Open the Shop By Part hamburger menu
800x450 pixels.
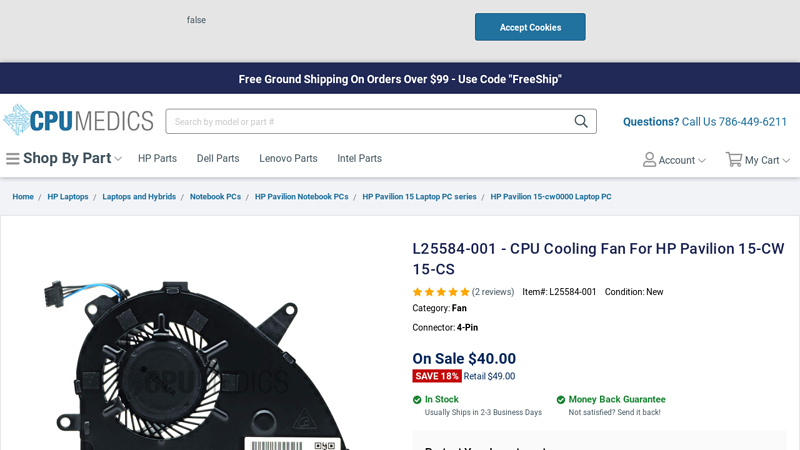[13, 159]
